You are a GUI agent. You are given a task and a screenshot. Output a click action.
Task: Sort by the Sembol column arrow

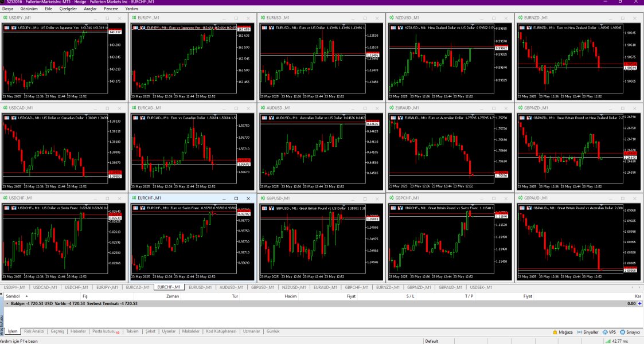[x=27, y=296]
